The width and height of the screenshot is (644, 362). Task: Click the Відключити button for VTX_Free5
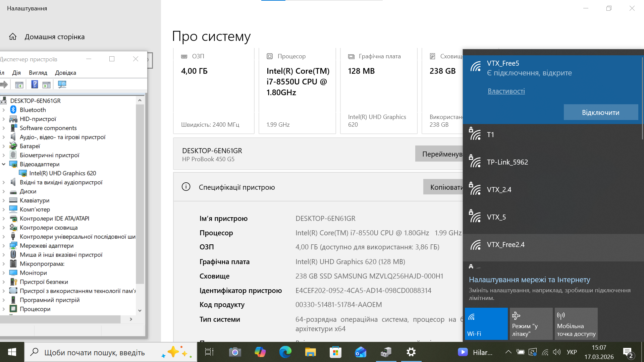[x=600, y=112]
